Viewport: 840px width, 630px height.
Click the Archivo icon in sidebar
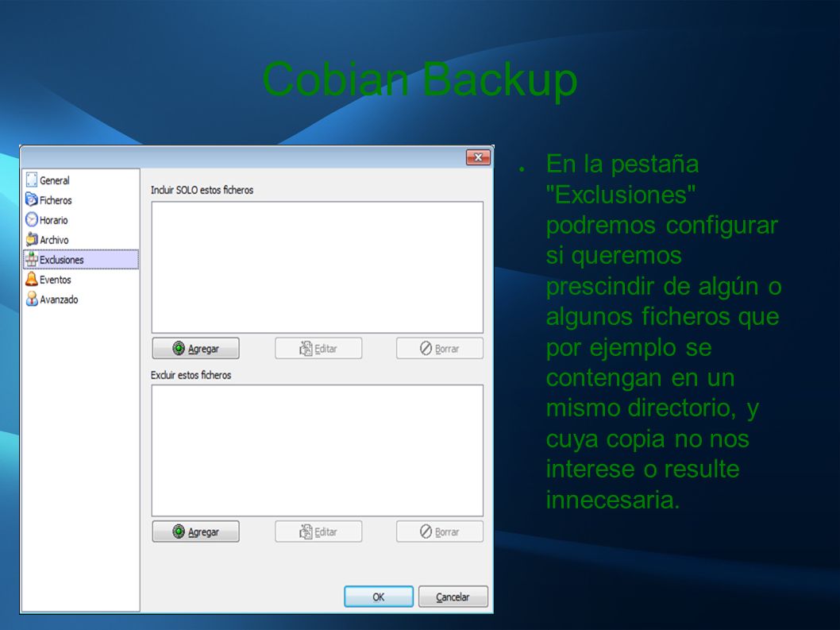tap(32, 239)
